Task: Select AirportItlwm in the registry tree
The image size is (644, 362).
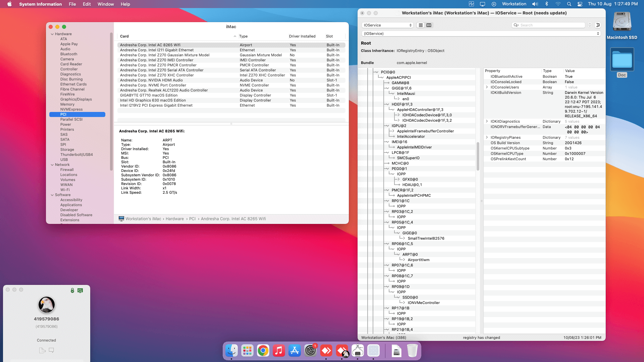Action: click(x=418, y=260)
